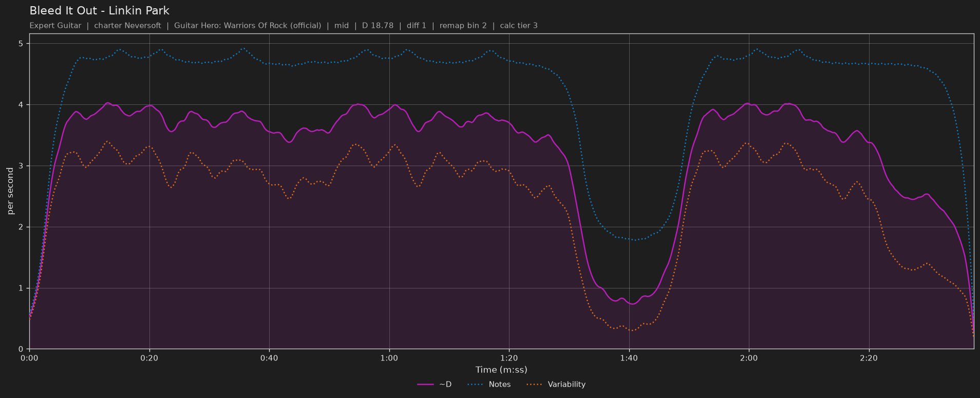
Task: Click the 1:00 tick label on time axis
Action: [389, 358]
